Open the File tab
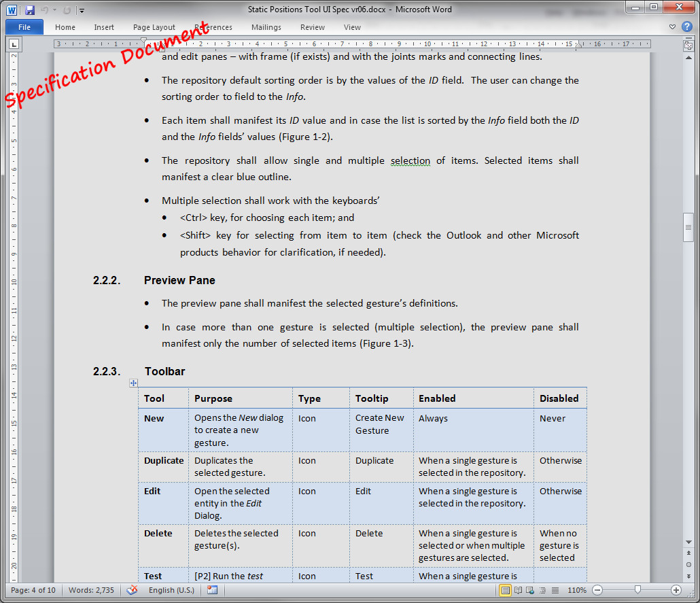Image resolution: width=700 pixels, height=603 pixels. [24, 27]
